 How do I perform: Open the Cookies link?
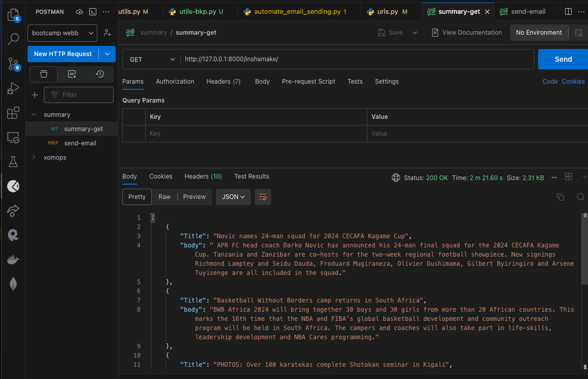573,82
